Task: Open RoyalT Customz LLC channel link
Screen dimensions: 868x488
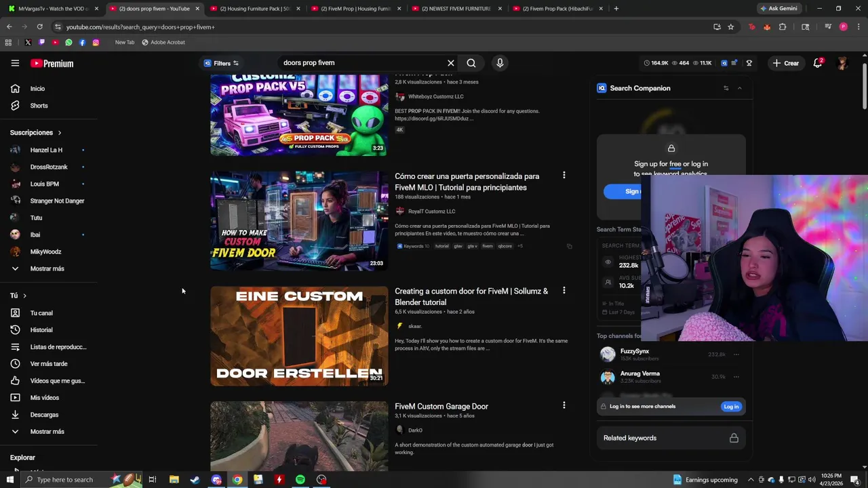Action: tap(431, 211)
